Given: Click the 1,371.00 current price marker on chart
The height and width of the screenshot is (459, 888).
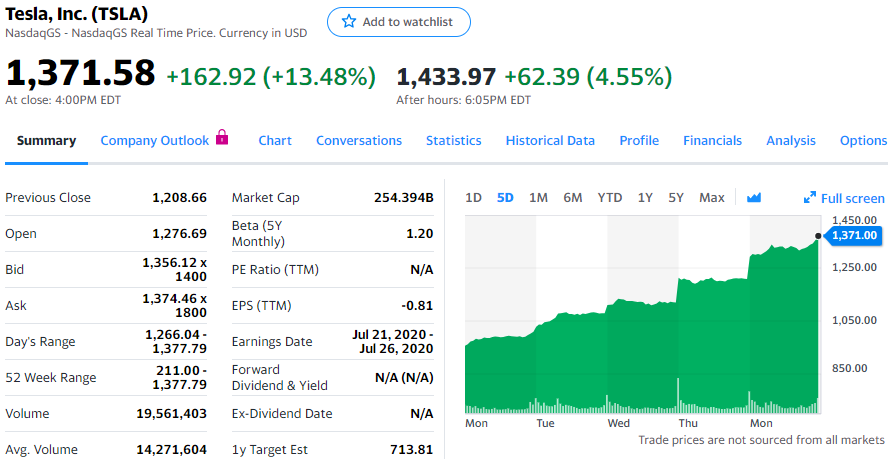Looking at the screenshot, I should click(x=854, y=236).
